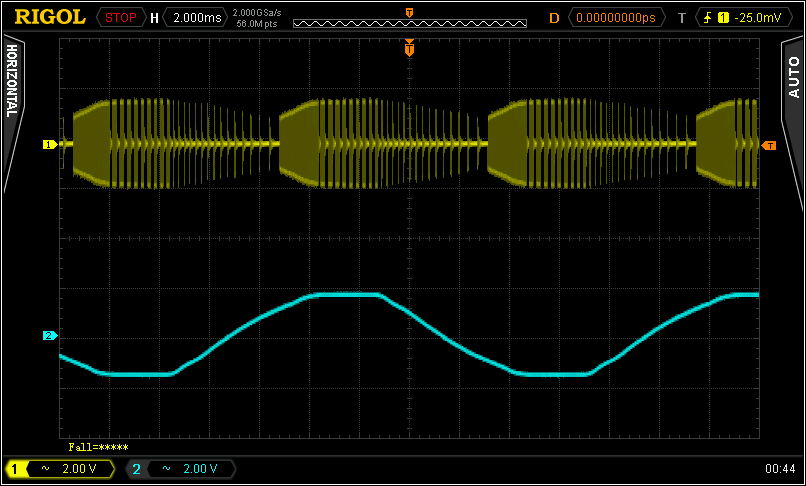Click channel 2 AC coupling symbol
This screenshot has width=806, height=486.
coord(167,469)
